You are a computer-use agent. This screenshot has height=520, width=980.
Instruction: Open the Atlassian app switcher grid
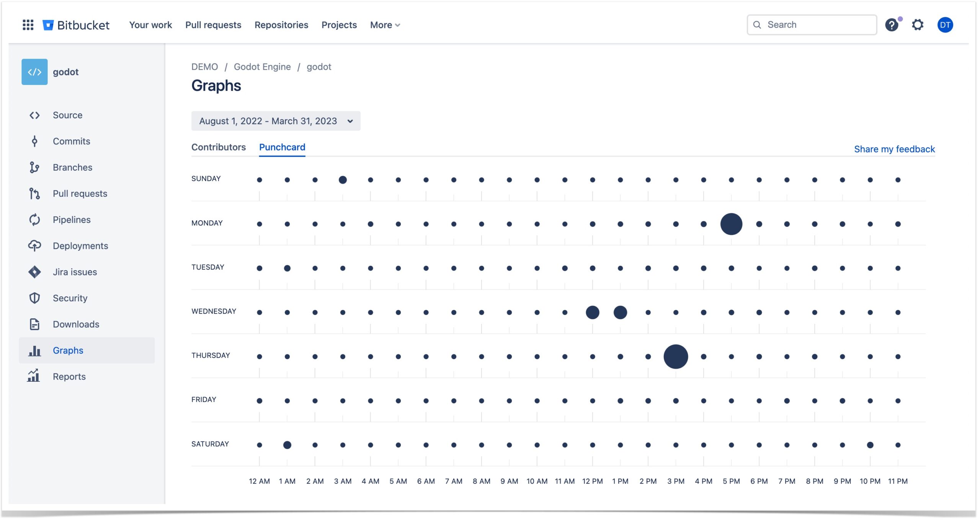click(x=28, y=25)
